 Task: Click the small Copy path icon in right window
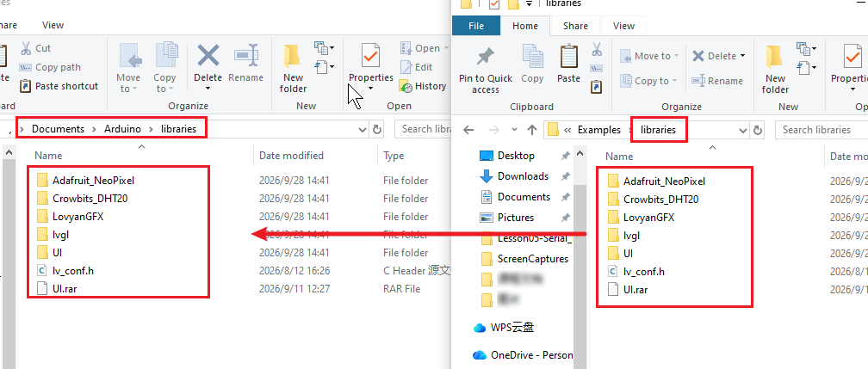click(x=596, y=68)
